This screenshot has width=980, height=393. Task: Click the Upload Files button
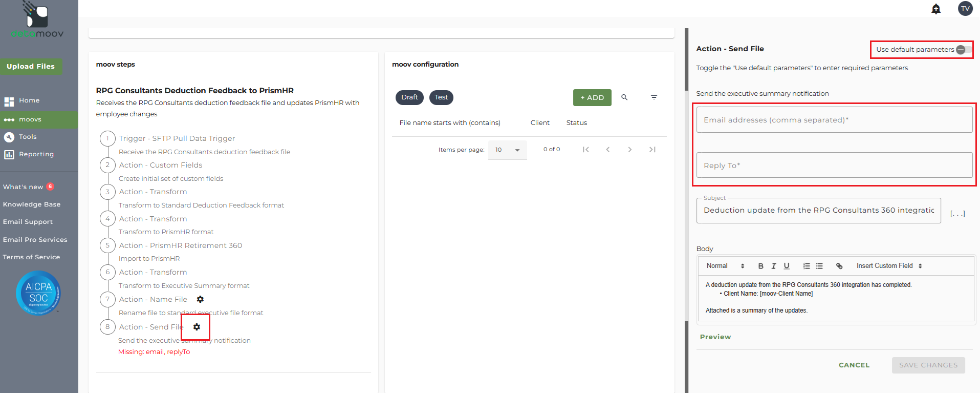31,66
